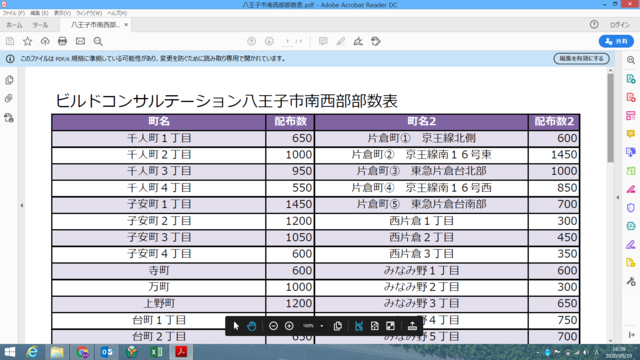Collapse the right pane at bottom
The image size is (640, 360).
click(631, 335)
